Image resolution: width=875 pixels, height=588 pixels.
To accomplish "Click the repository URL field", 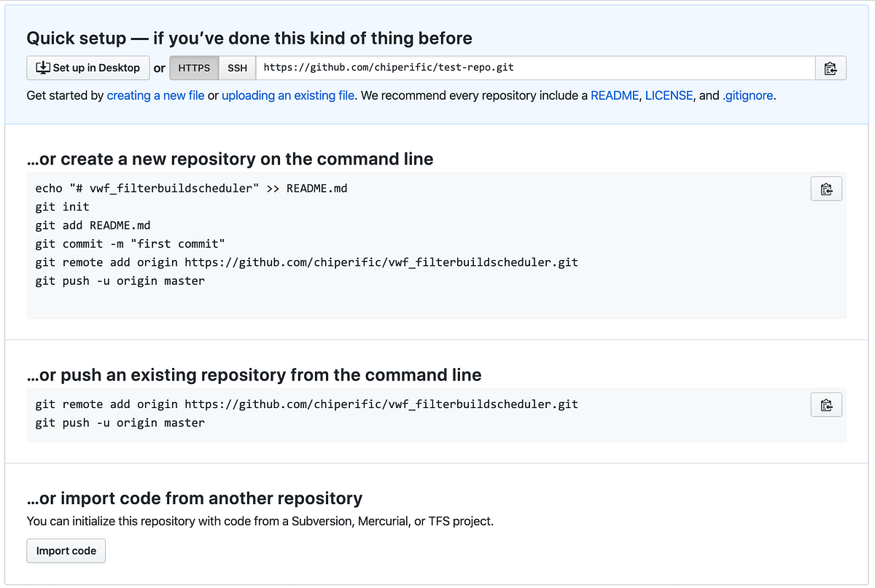I will coord(535,68).
